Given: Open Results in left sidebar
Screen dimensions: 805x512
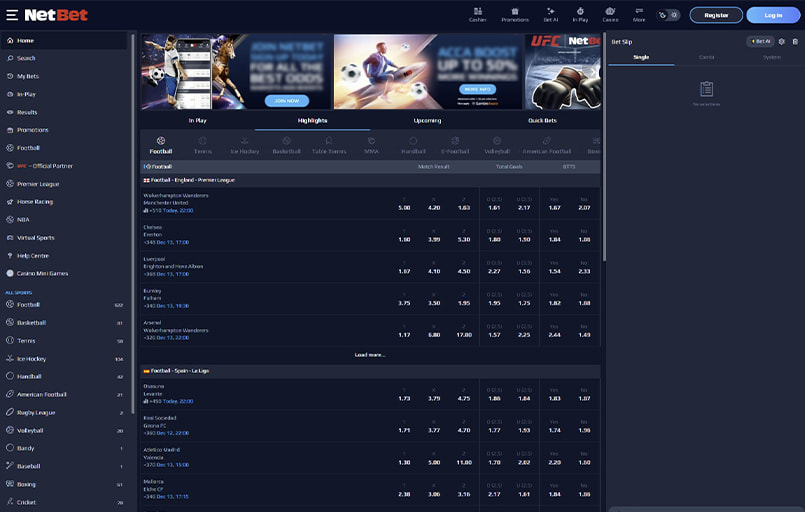Looking at the screenshot, I should pos(64,112).
